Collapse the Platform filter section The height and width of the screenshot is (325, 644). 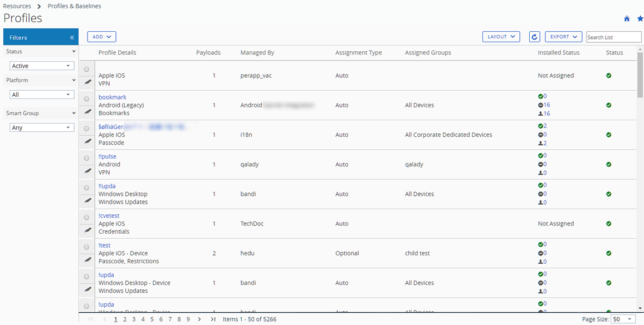tap(74, 81)
